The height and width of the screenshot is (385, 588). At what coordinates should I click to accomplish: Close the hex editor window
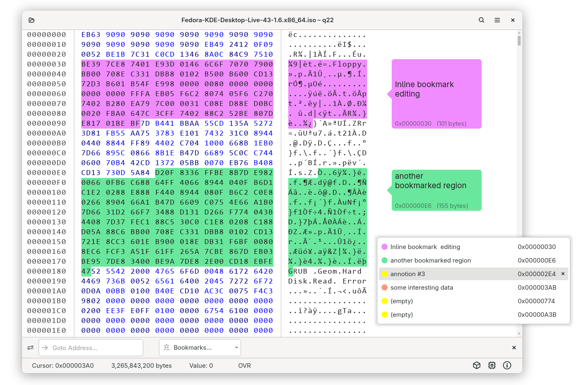(512, 20)
